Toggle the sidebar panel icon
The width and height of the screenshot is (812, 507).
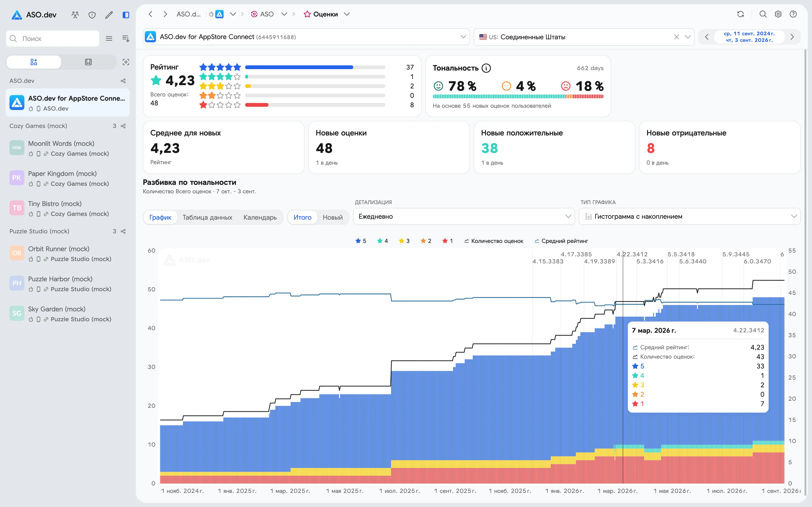(126, 15)
